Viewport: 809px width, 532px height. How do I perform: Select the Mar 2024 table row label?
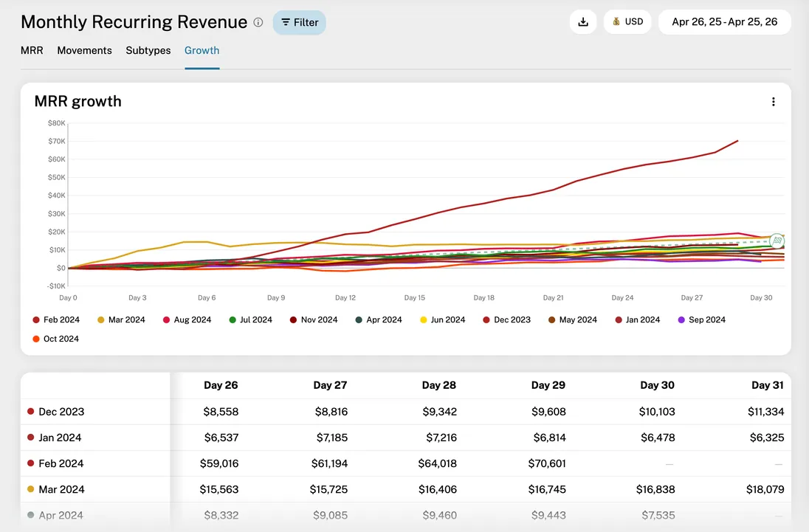tap(61, 488)
